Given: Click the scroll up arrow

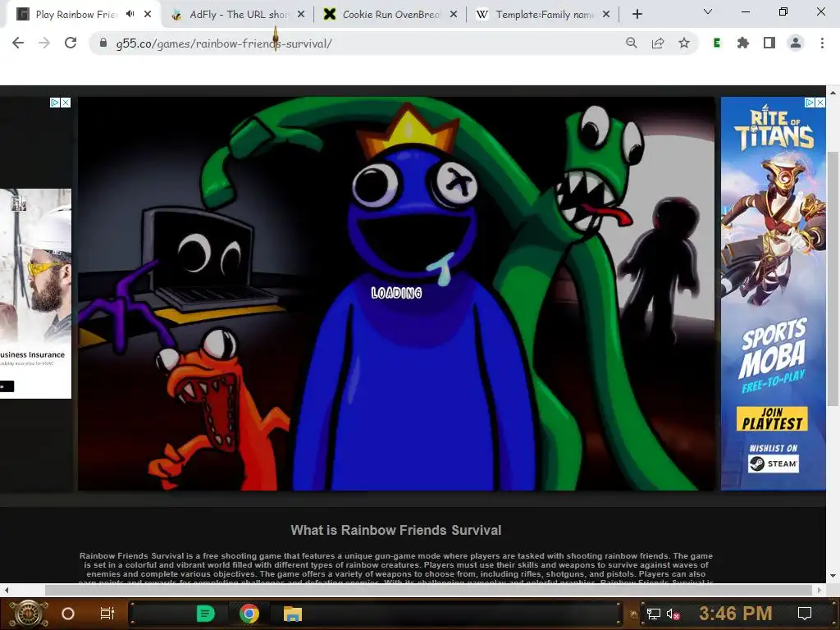Looking at the screenshot, I should pos(833,92).
